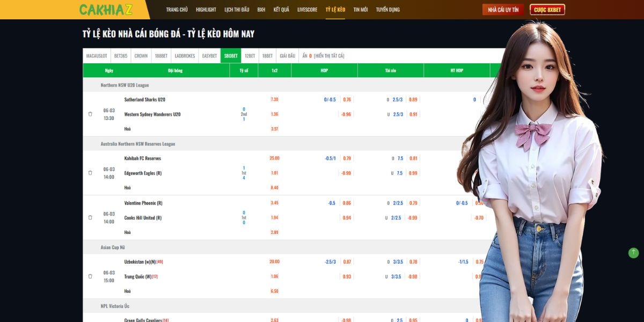Click team name Trung Quốc (W)
Screen dimensions: 644x322
click(x=137, y=276)
